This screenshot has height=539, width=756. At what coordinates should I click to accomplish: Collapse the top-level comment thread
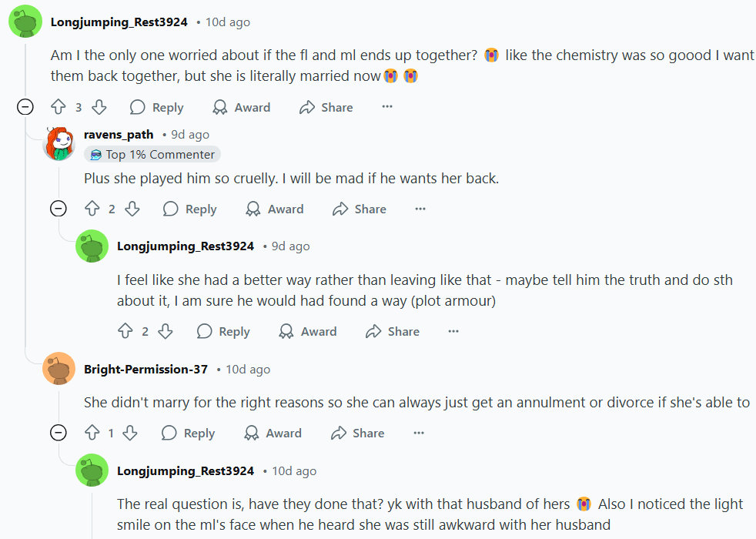(25, 108)
